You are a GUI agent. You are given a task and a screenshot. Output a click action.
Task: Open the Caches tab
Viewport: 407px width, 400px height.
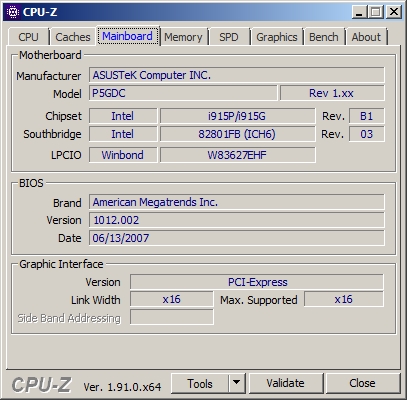coord(73,37)
